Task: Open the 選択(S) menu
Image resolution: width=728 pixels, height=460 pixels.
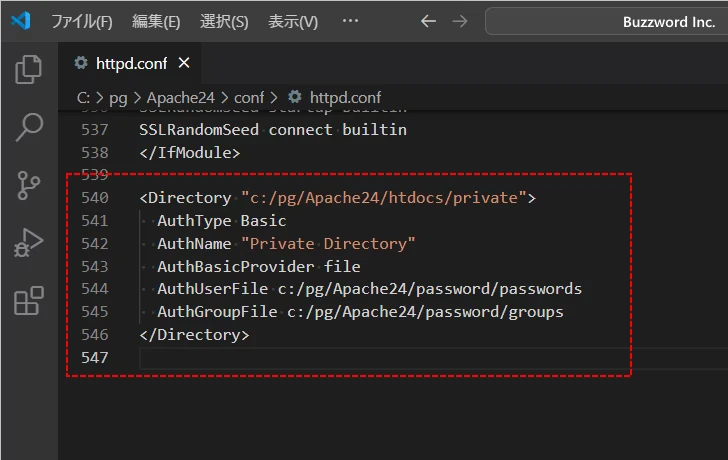Action: tap(224, 21)
